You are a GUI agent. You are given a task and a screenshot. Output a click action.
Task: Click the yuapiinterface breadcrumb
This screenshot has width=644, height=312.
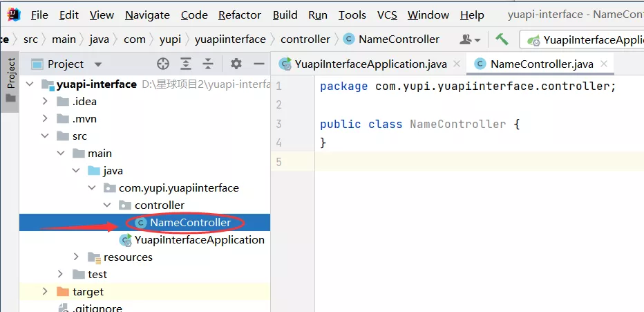230,39
